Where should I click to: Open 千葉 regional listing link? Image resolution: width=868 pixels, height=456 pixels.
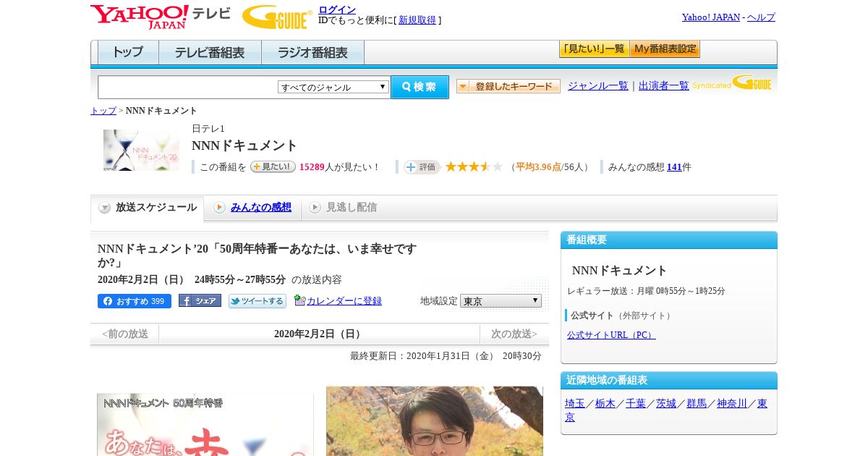pyautogui.click(x=636, y=404)
